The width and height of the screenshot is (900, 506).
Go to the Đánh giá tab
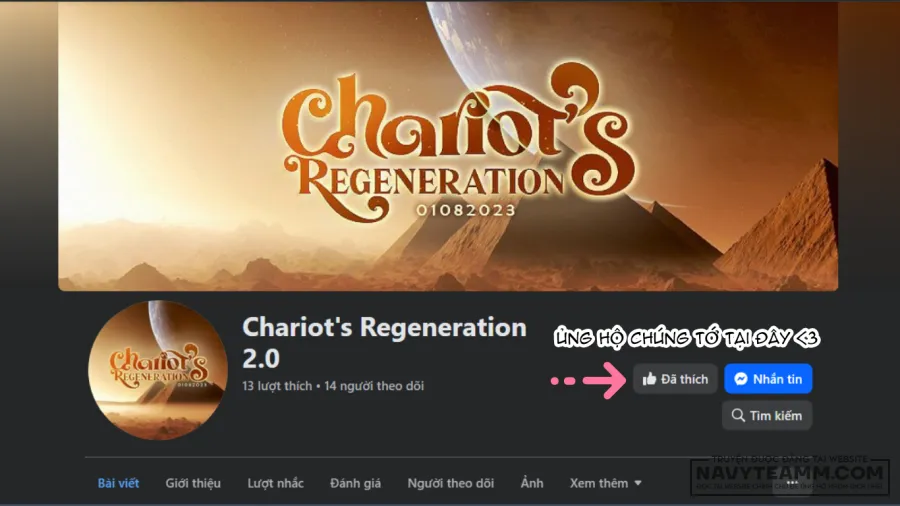pyautogui.click(x=355, y=483)
